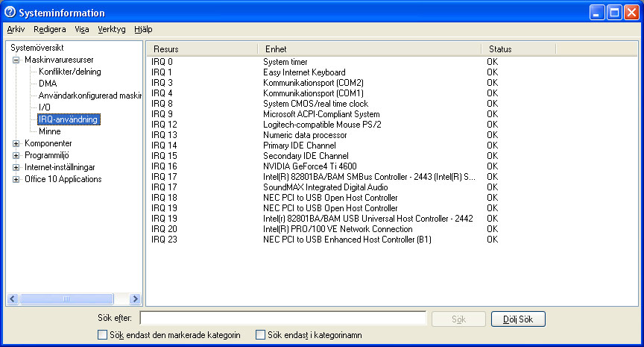Select the Internet-inställningar tree label

coord(60,167)
